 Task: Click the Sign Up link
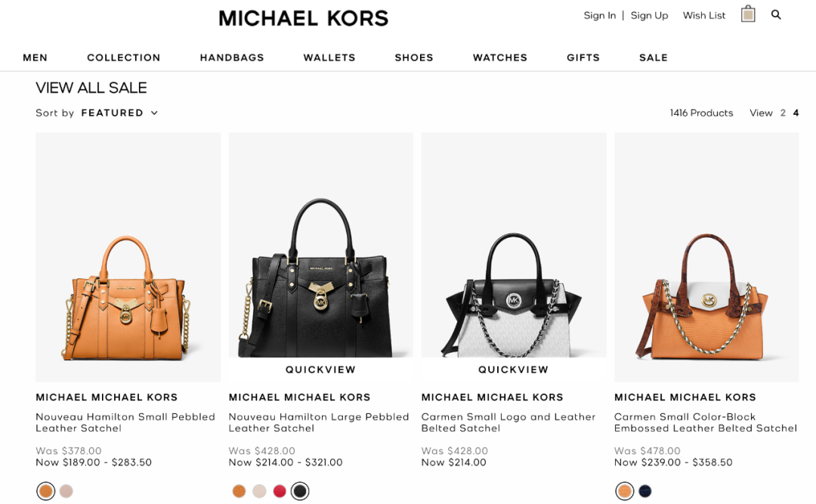point(650,16)
